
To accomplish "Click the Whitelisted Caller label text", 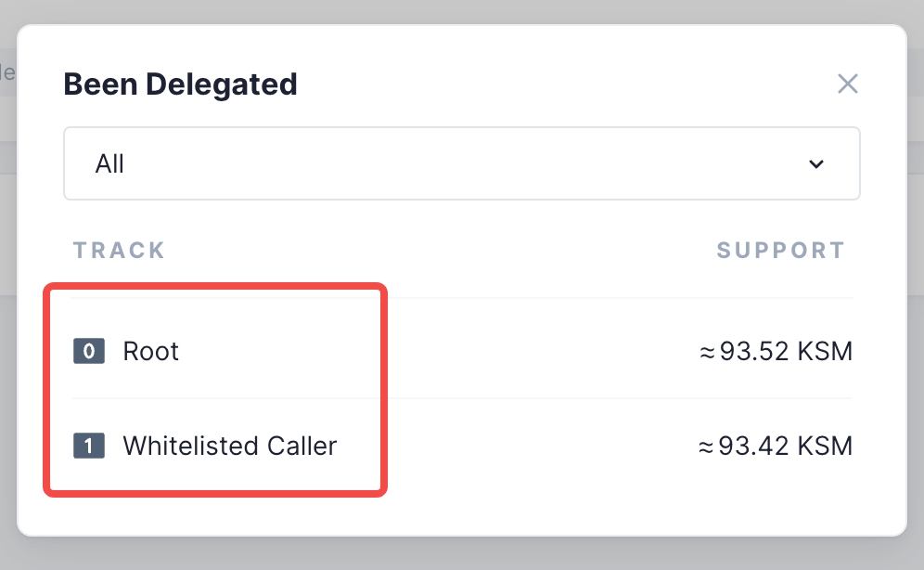I will tap(229, 446).
